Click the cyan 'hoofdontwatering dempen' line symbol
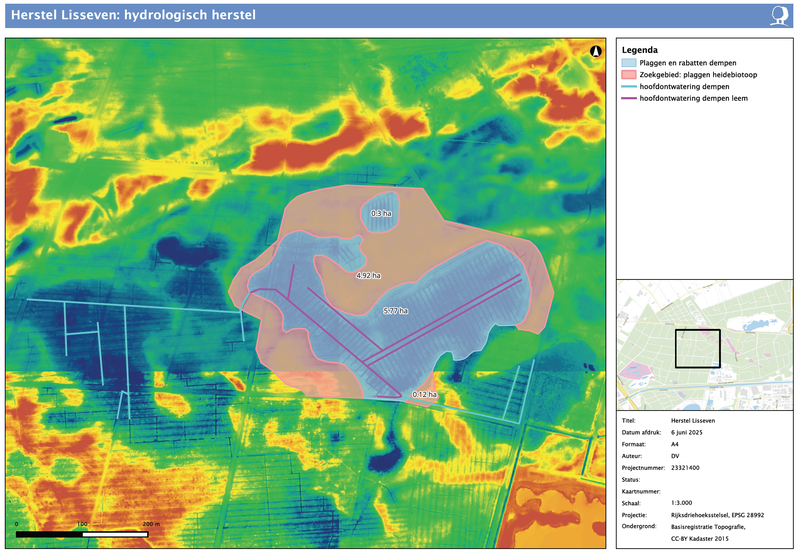 629,87
